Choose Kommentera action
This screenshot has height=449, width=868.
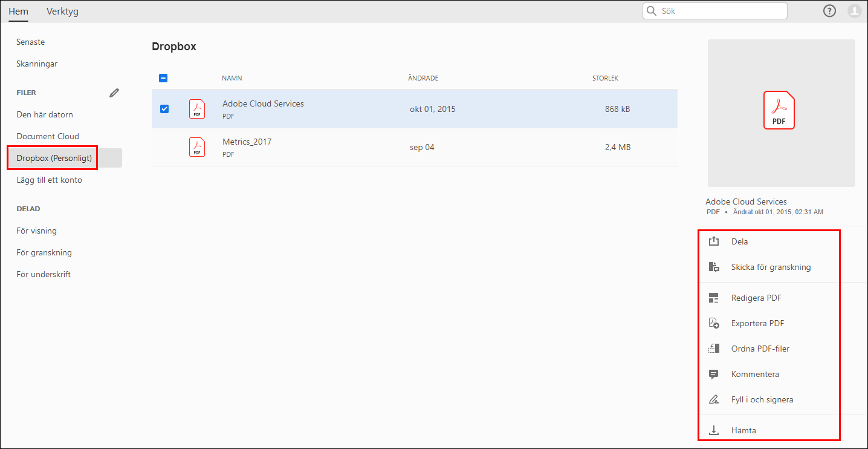755,374
